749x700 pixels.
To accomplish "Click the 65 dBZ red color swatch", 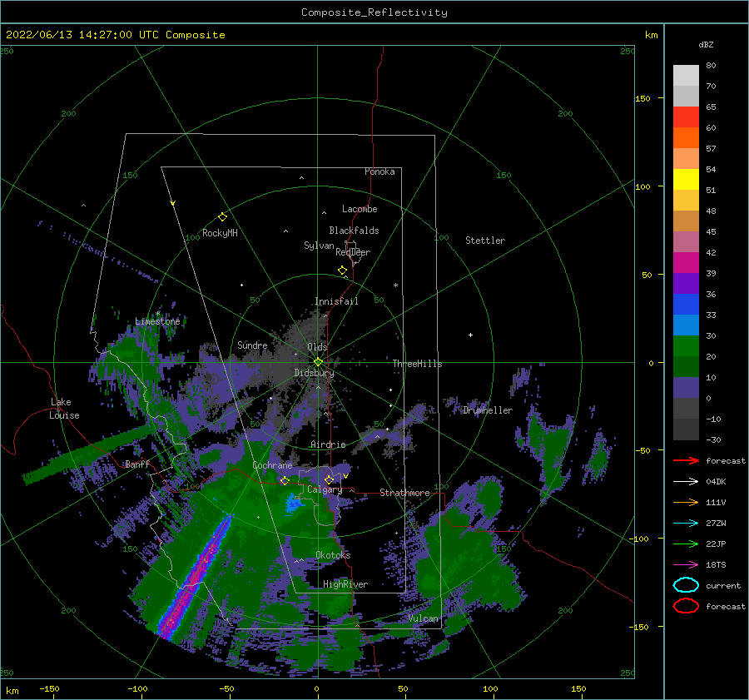I will tap(686, 117).
